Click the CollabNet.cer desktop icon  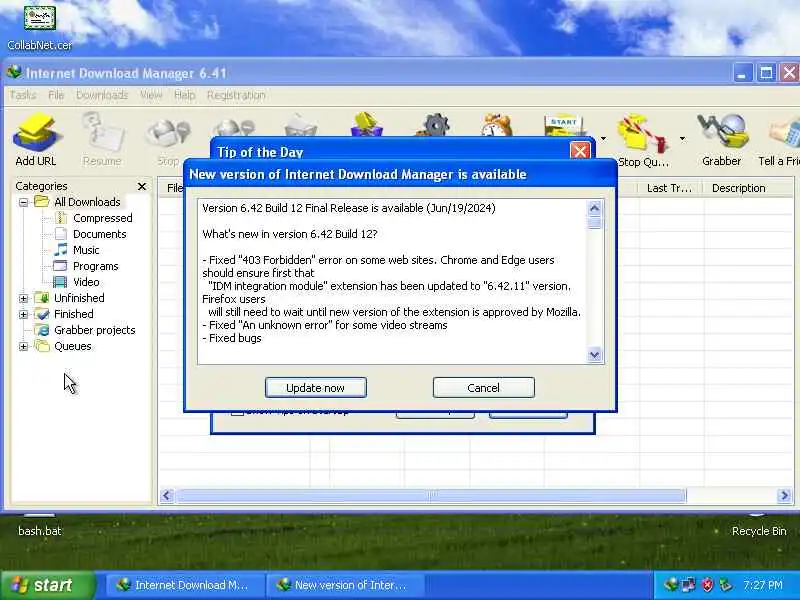[39, 28]
